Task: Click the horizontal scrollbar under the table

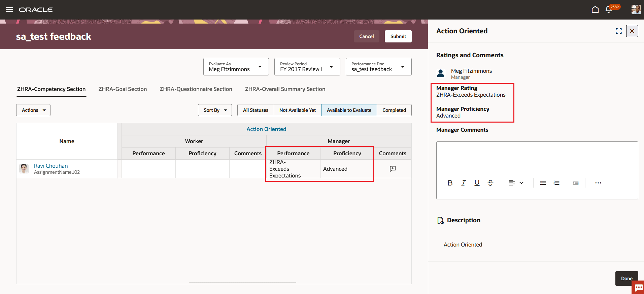Action: (x=243, y=282)
